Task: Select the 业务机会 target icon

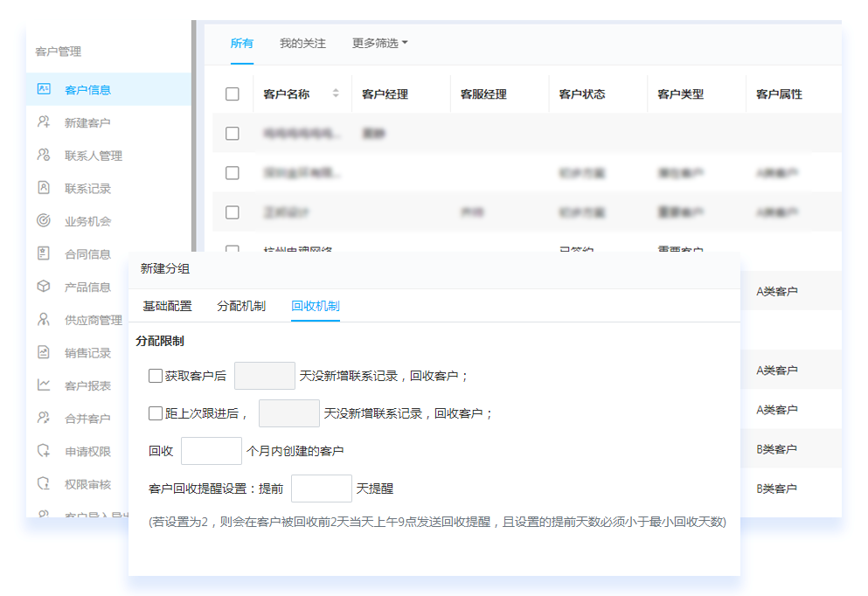Action: pyautogui.click(x=43, y=221)
